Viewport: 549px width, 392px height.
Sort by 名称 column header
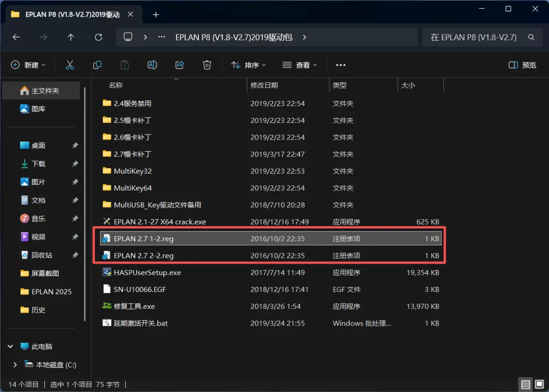[115, 85]
